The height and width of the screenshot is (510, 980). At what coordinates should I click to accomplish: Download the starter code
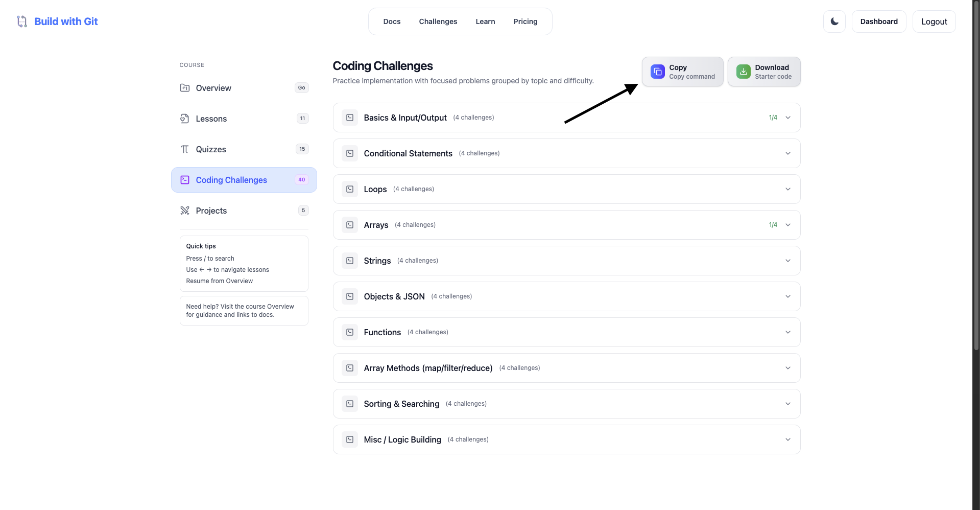[x=764, y=72]
